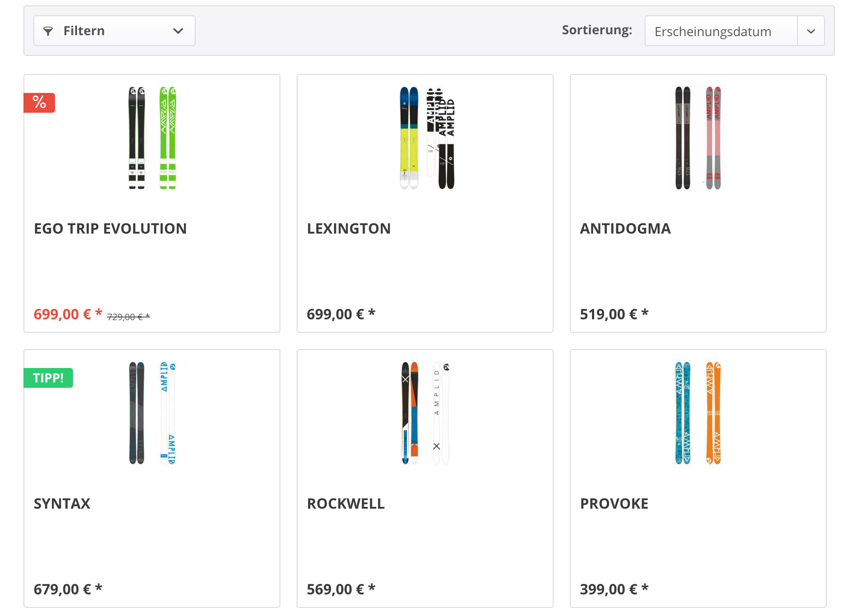Click the 399,00 € Provoke price

pos(614,589)
